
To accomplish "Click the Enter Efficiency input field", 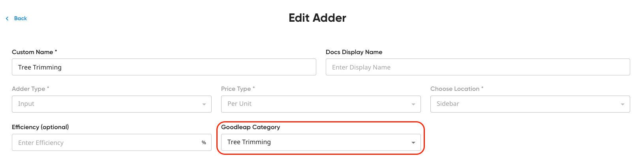I will pos(112,142).
